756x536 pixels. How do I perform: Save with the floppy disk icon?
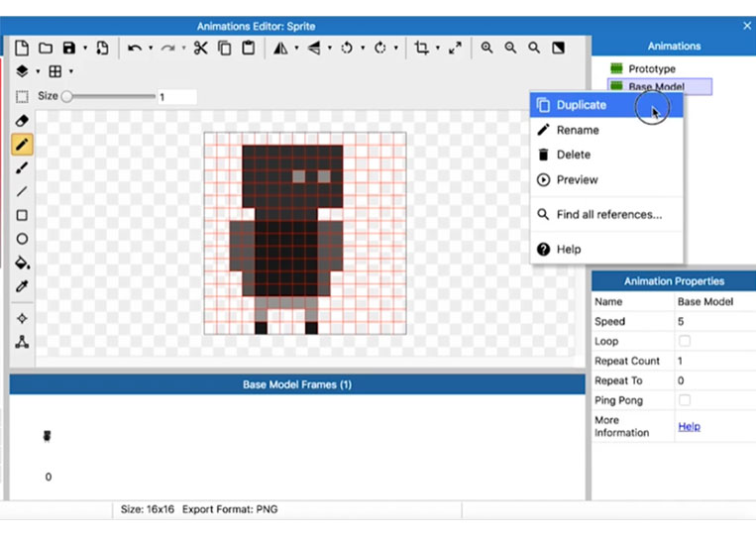pyautogui.click(x=69, y=48)
